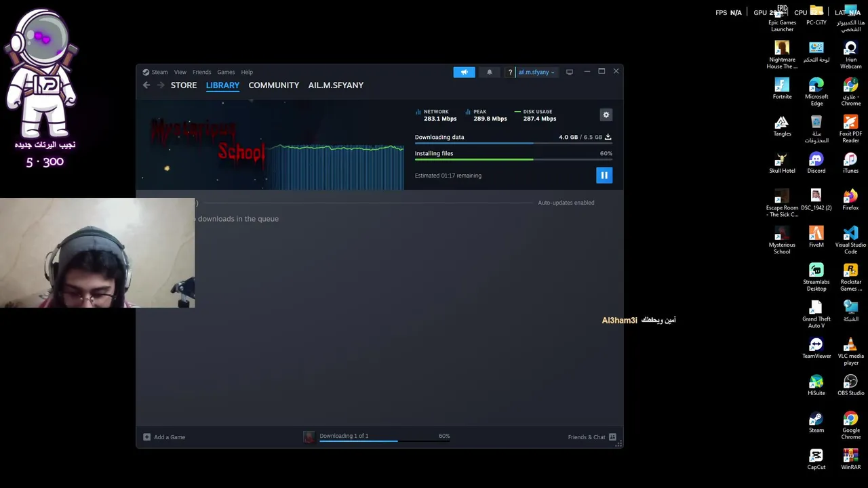This screenshot has width=868, height=488.
Task: Open the Firefox desktop icon
Action: 850,200
